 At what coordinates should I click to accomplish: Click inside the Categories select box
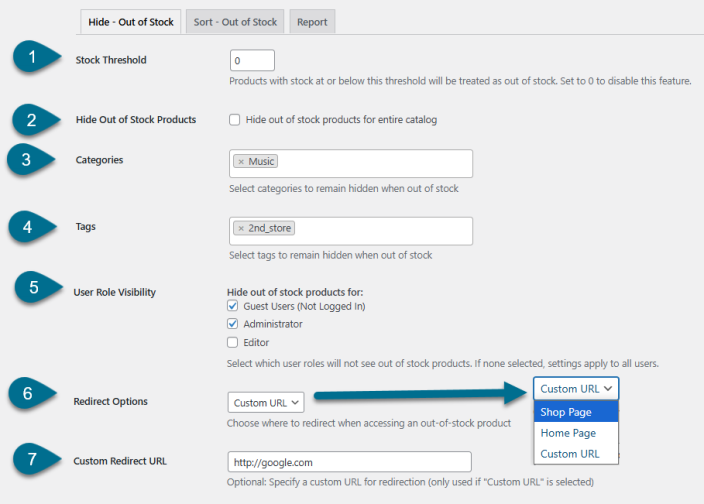(x=351, y=163)
